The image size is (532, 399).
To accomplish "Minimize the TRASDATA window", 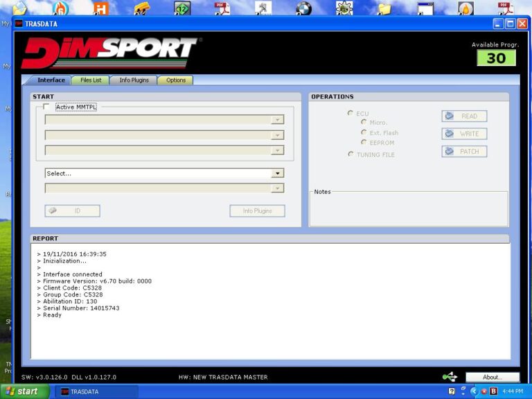I will 499,24.
